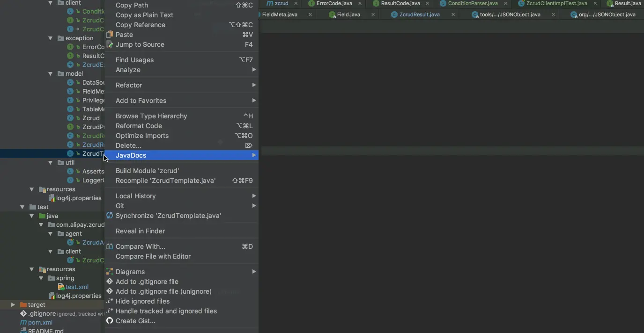Click the Privilege enum icon

(x=70, y=100)
